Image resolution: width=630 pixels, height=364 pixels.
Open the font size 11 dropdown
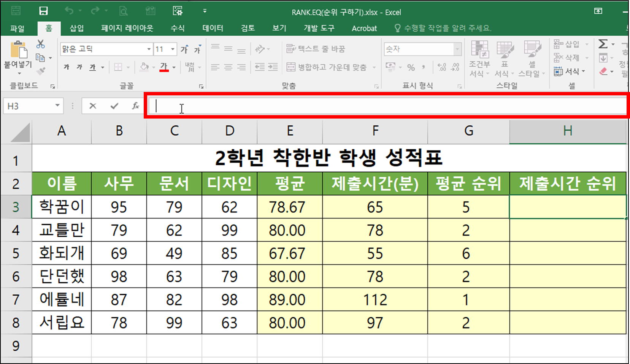(x=173, y=49)
